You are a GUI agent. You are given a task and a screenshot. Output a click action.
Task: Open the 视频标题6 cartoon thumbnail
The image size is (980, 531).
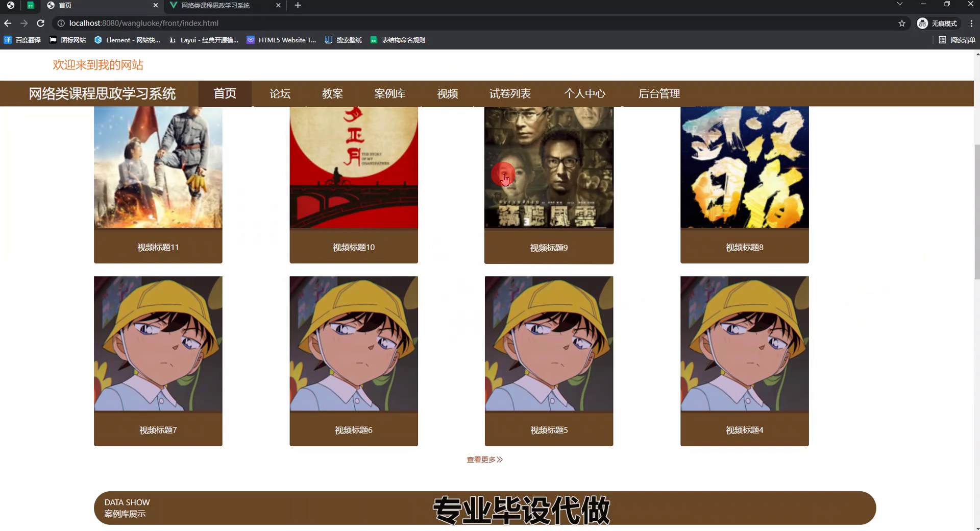pyautogui.click(x=354, y=344)
